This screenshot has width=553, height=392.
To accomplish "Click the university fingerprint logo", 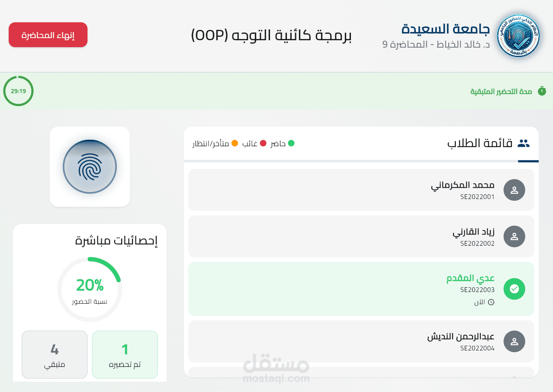I will (x=518, y=36).
